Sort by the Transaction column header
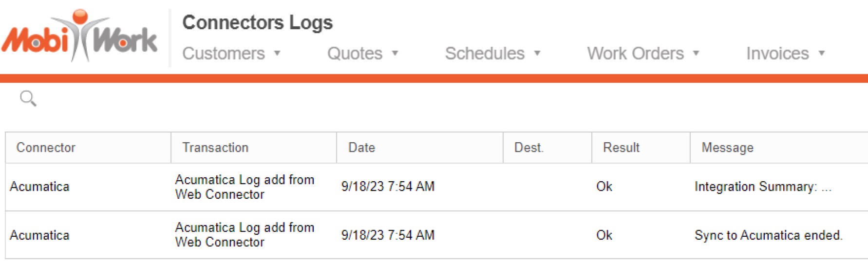The image size is (868, 265). (x=215, y=148)
